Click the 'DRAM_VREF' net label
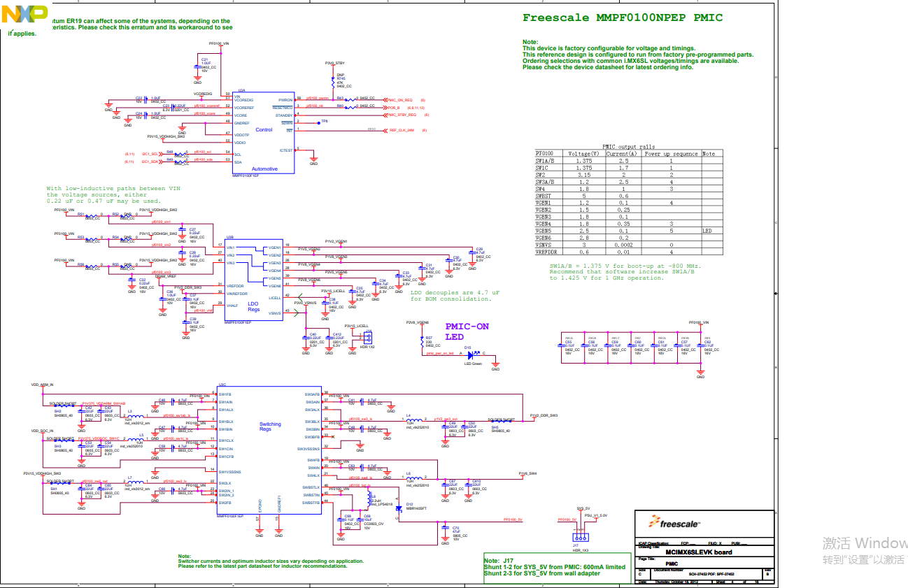Image resolution: width=908 pixels, height=588 pixels. 166,277
